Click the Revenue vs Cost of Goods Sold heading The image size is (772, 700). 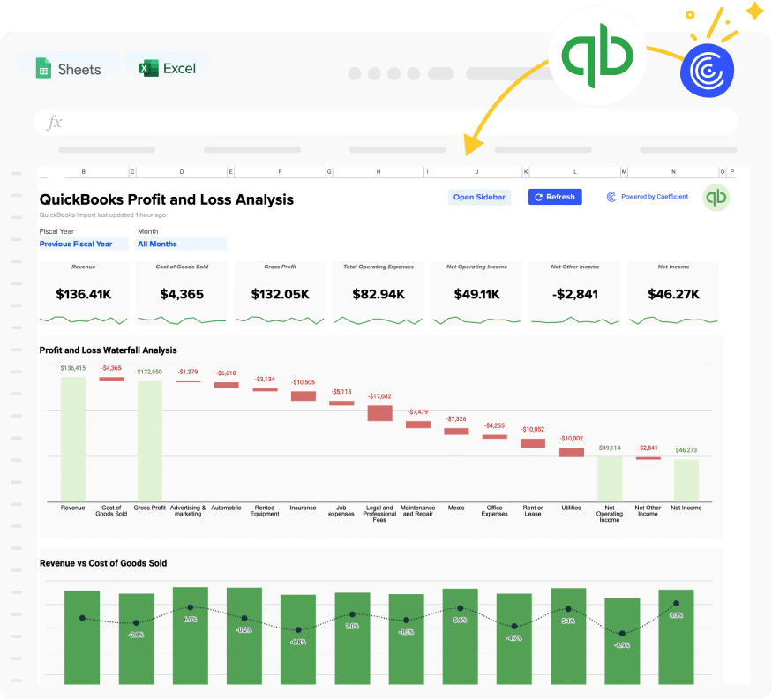tap(103, 563)
